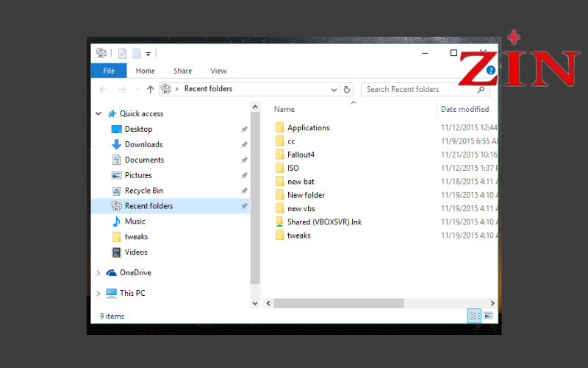The image size is (588, 368).
Task: Click the horizontal scrollbar thumb
Action: [339, 303]
